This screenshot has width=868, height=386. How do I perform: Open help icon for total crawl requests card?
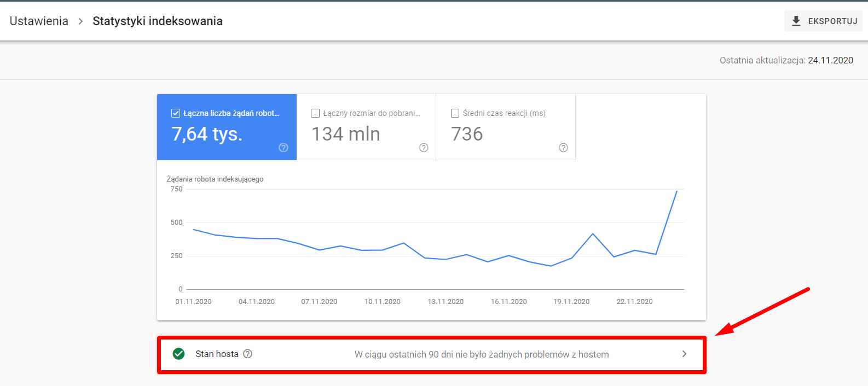(283, 148)
